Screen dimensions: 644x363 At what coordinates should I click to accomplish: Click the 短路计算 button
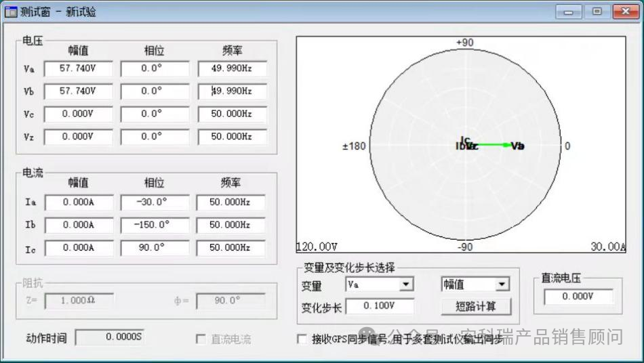[476, 306]
